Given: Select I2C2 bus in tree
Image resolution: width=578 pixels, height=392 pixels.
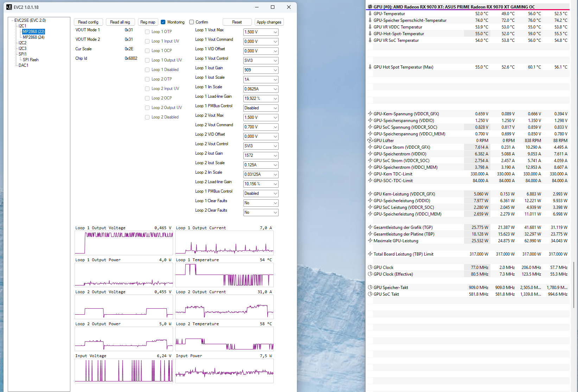Looking at the screenshot, I should (23, 43).
